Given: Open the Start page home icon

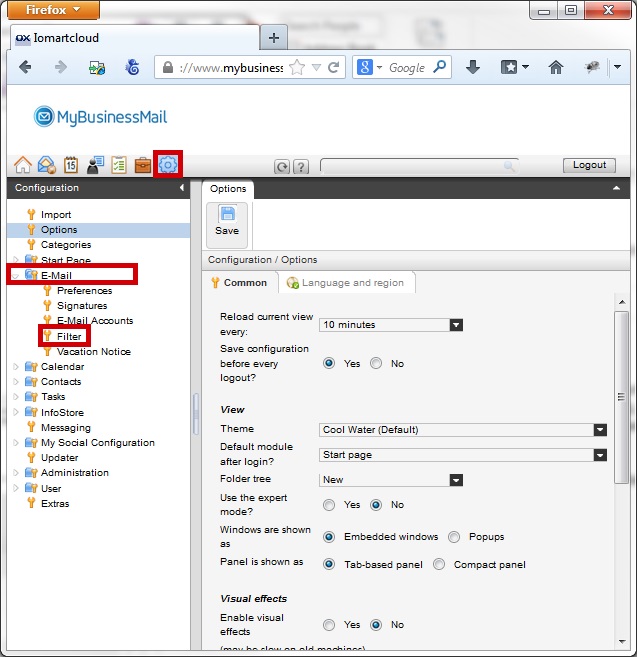Looking at the screenshot, I should coord(22,165).
